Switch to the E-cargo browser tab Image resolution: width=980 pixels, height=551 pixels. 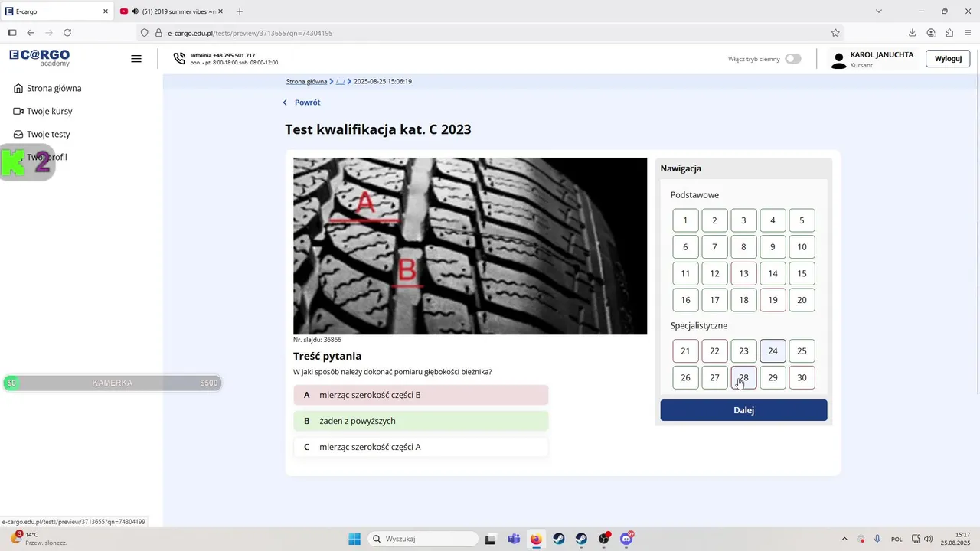point(58,11)
